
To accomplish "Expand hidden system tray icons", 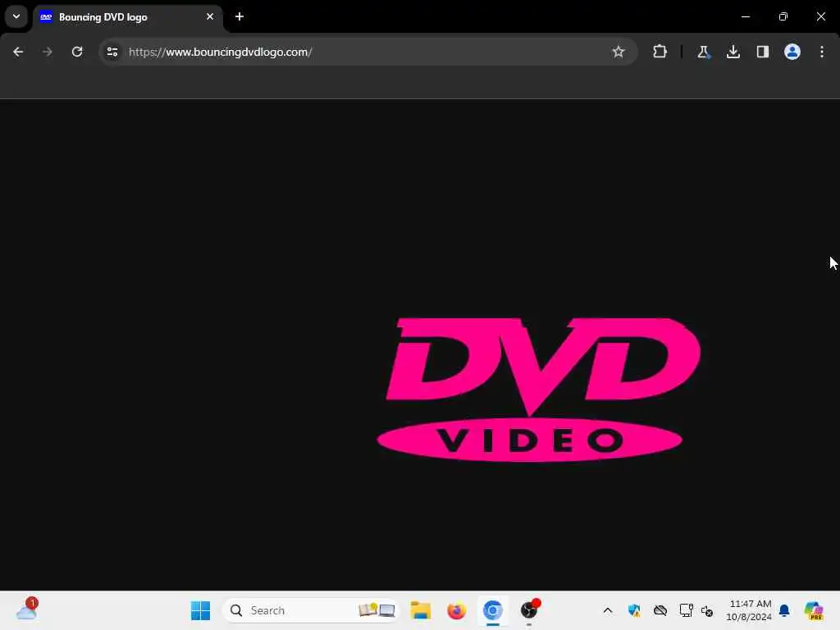I will click(608, 610).
